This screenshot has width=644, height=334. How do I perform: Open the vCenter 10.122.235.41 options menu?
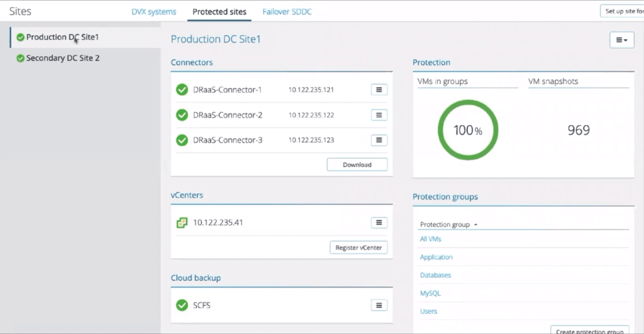click(379, 223)
